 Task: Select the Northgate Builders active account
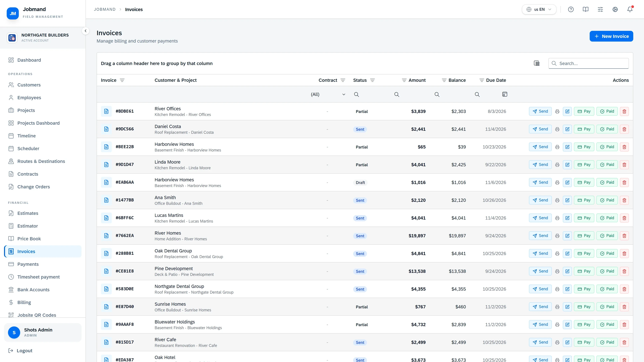pyautogui.click(x=43, y=38)
